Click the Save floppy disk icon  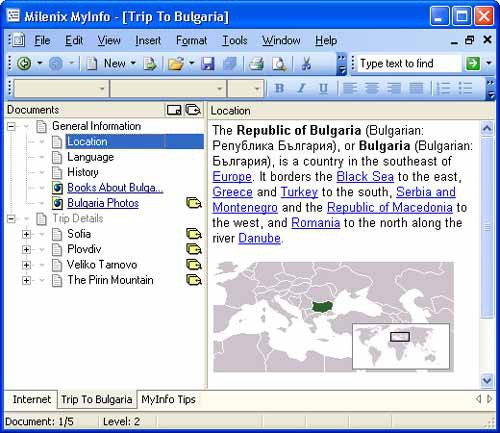coord(208,64)
